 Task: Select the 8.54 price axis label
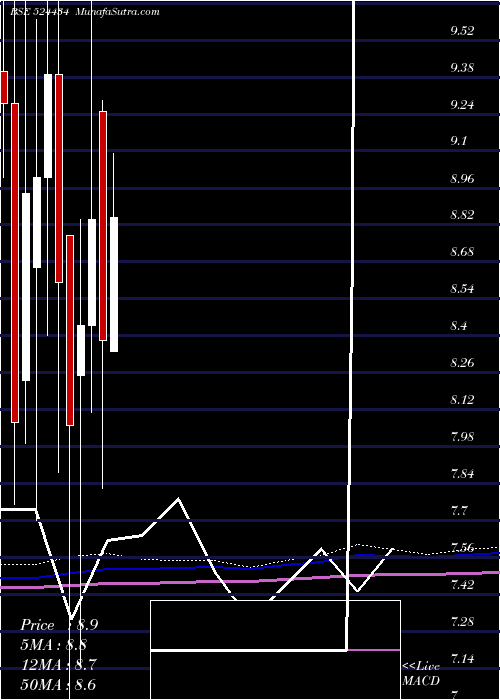(x=462, y=289)
